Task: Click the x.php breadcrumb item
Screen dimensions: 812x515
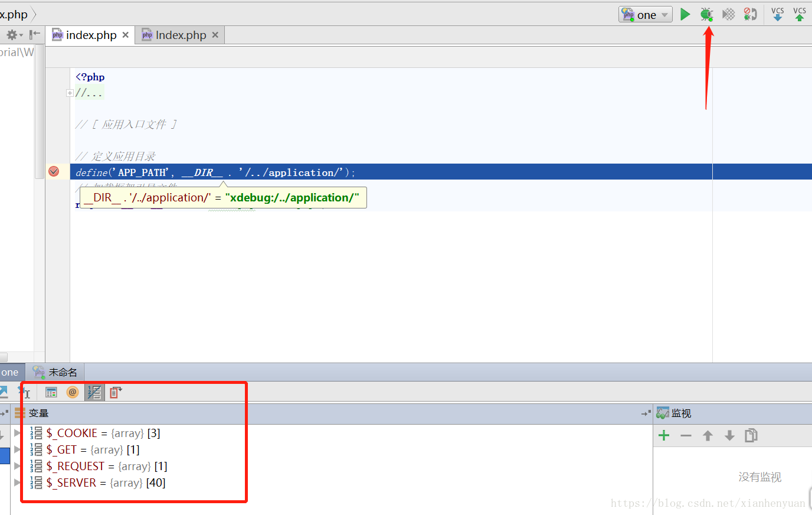Action: coord(14,14)
